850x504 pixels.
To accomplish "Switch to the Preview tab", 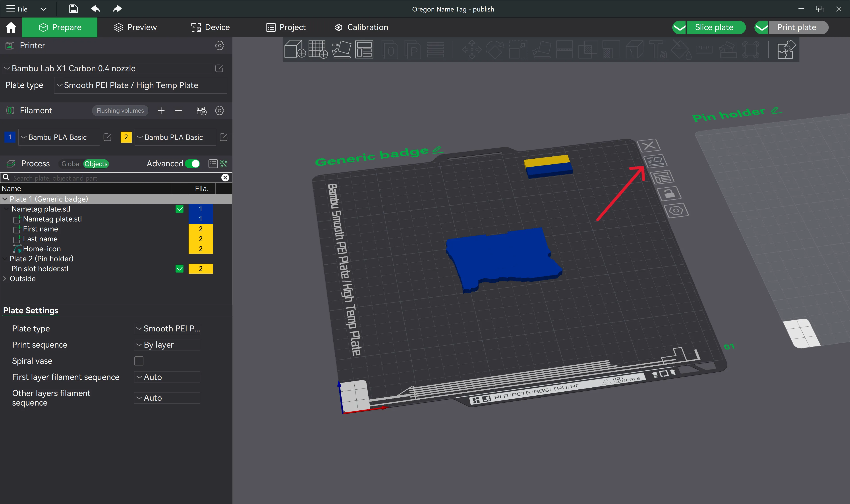I will pos(135,27).
